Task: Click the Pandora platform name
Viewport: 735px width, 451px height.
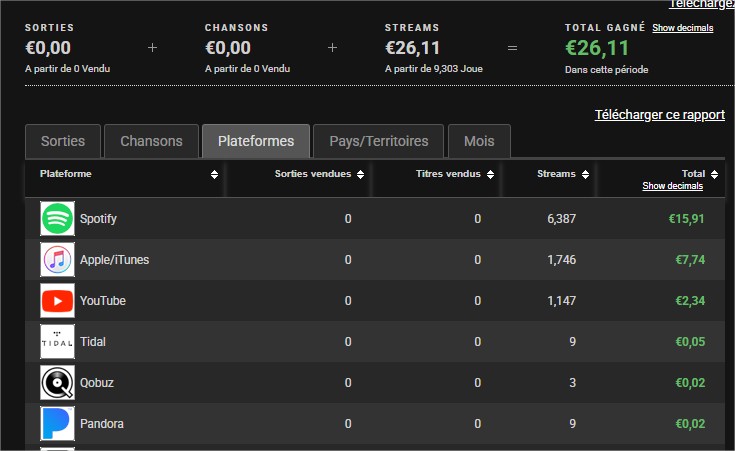Action: pyautogui.click(x=102, y=424)
